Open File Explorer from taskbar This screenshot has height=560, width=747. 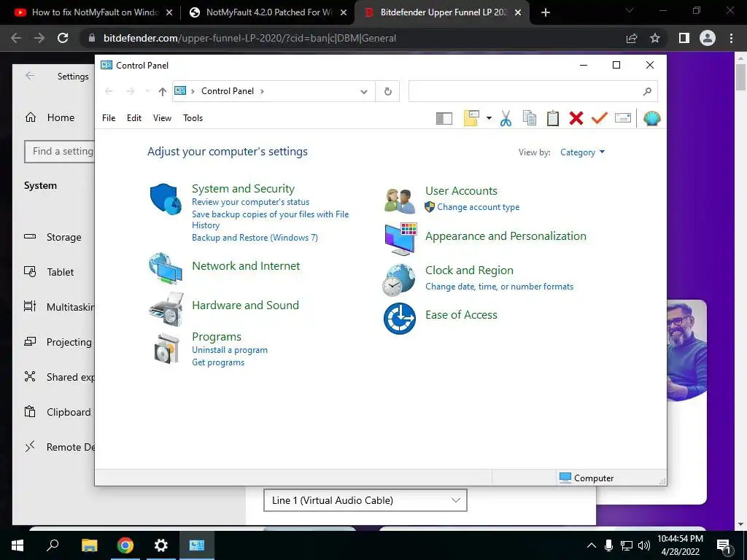pyautogui.click(x=90, y=545)
